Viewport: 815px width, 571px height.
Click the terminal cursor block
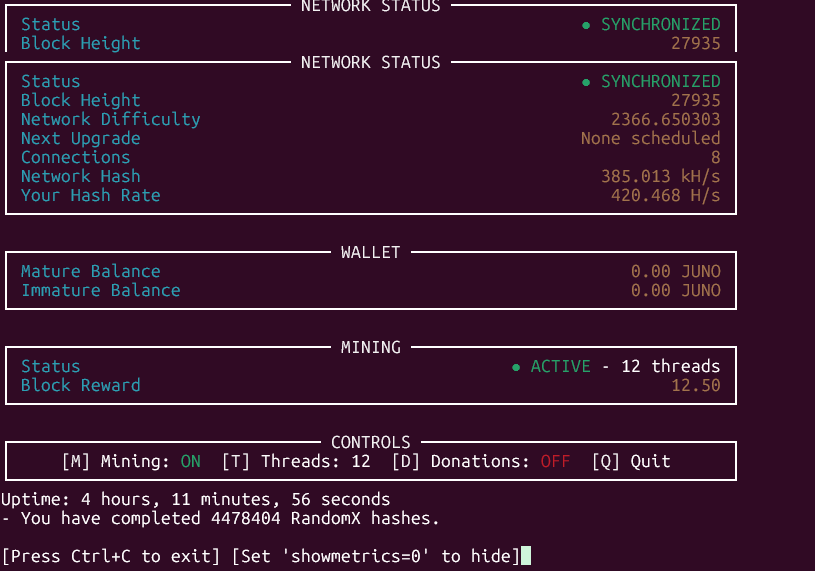point(525,555)
